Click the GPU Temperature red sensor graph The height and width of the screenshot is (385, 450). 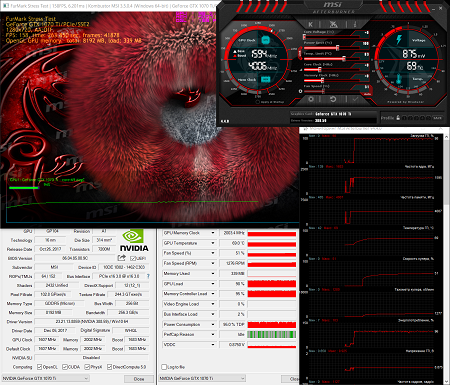pos(272,243)
